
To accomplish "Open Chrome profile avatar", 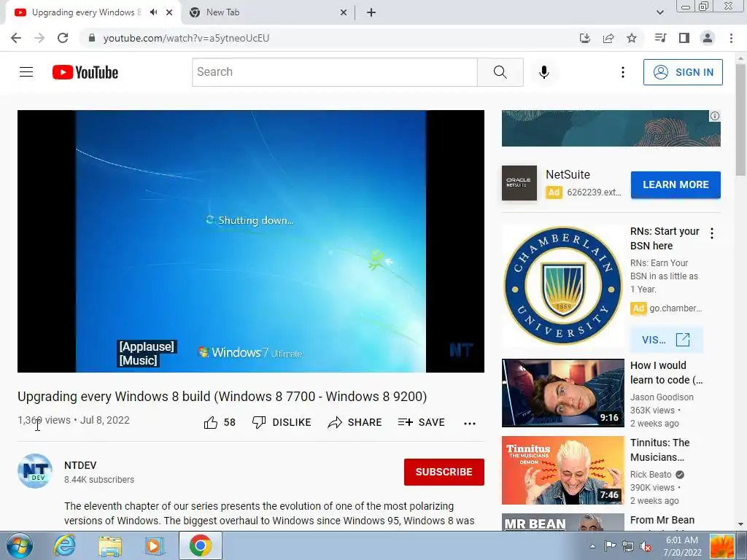I will point(708,38).
